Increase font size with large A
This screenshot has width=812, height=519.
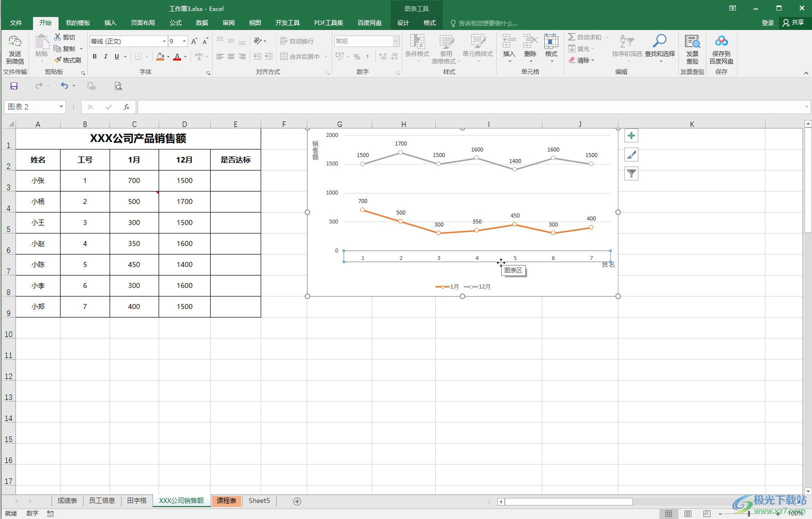coord(194,41)
